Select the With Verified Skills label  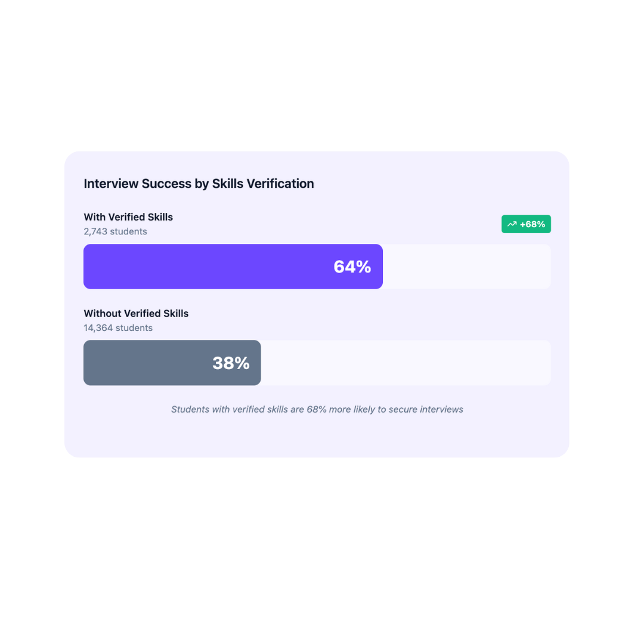[128, 217]
